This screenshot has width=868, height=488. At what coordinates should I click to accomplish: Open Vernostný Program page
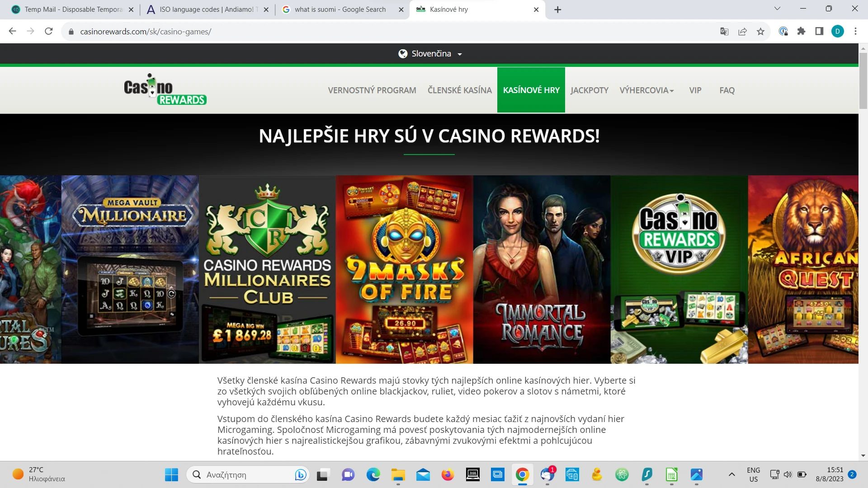(372, 90)
